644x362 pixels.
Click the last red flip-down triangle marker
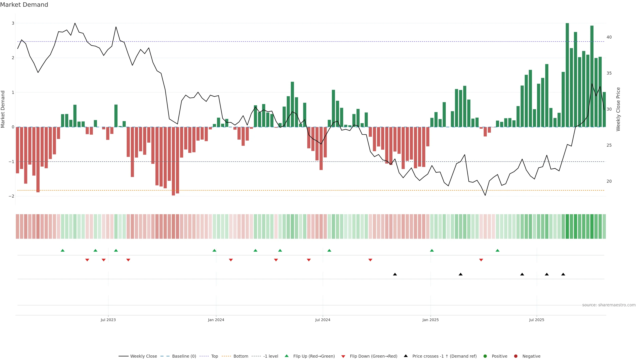click(481, 260)
